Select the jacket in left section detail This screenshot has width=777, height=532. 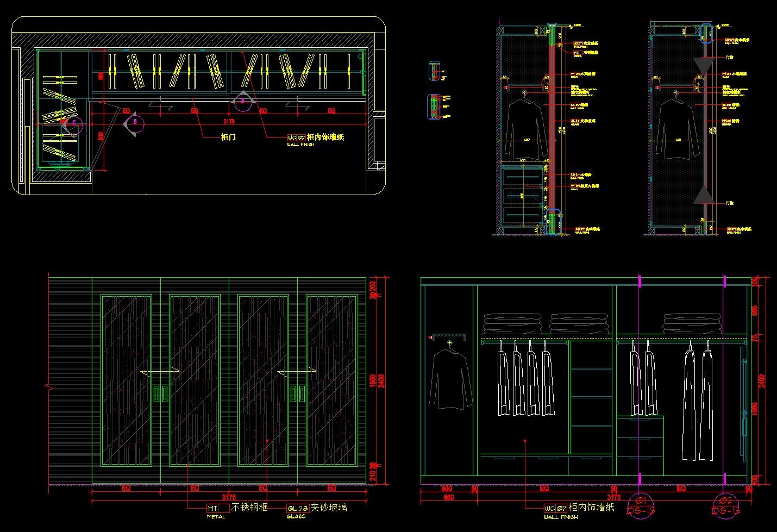525,128
